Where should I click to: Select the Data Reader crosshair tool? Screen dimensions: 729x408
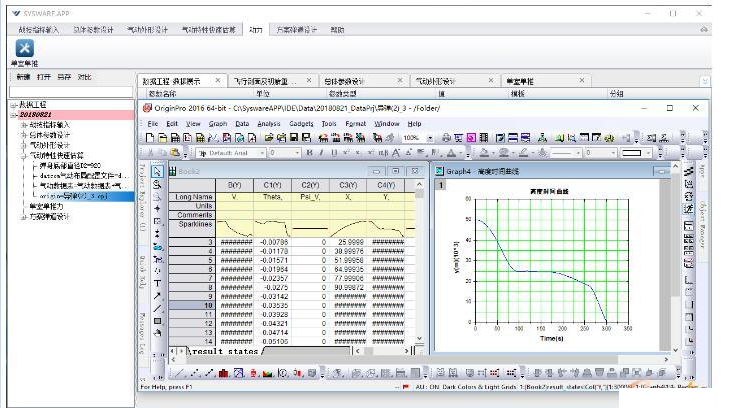(x=158, y=209)
